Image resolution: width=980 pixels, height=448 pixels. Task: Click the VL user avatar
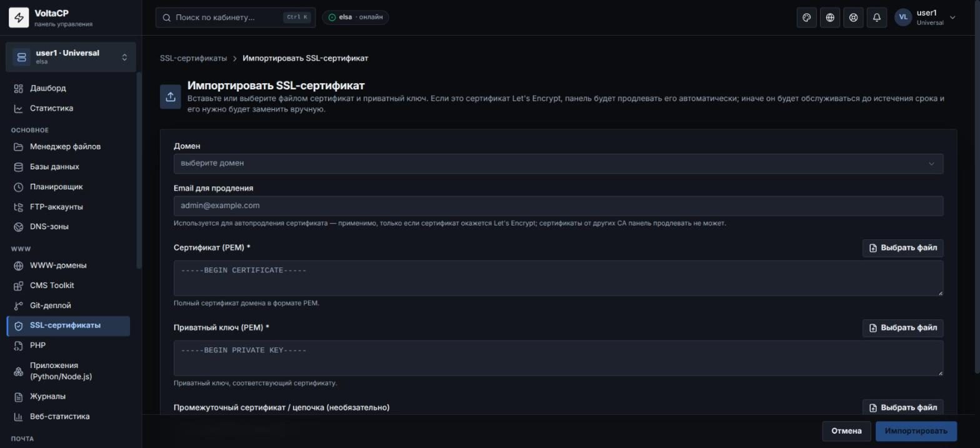903,17
